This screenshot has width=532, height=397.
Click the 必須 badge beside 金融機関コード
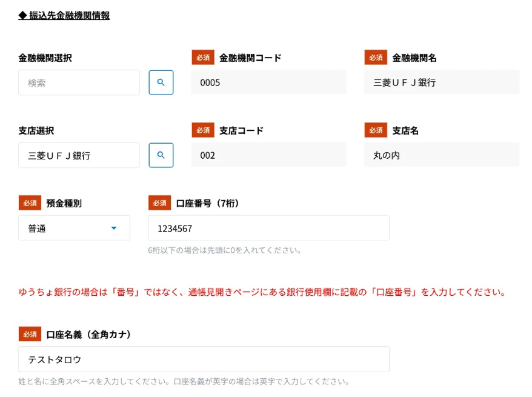tap(203, 58)
